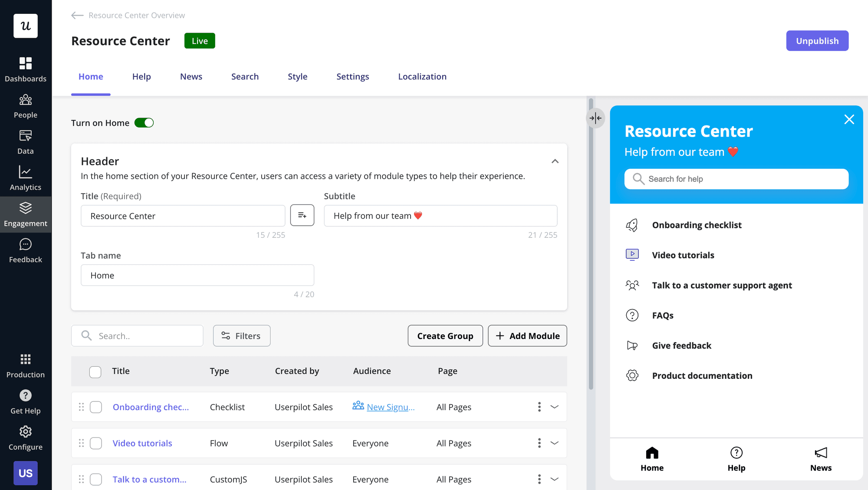Open the Dashboards section in sidebar
The height and width of the screenshot is (490, 868).
(26, 69)
